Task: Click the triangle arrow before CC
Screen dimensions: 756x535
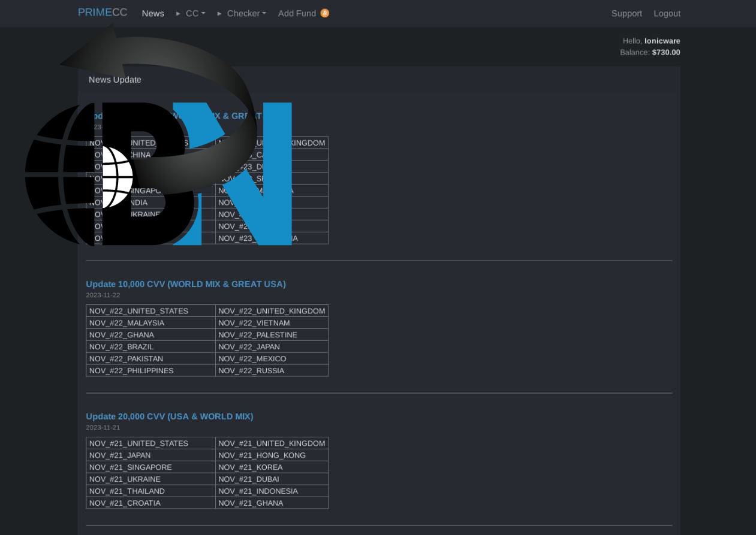Action: [178, 13]
